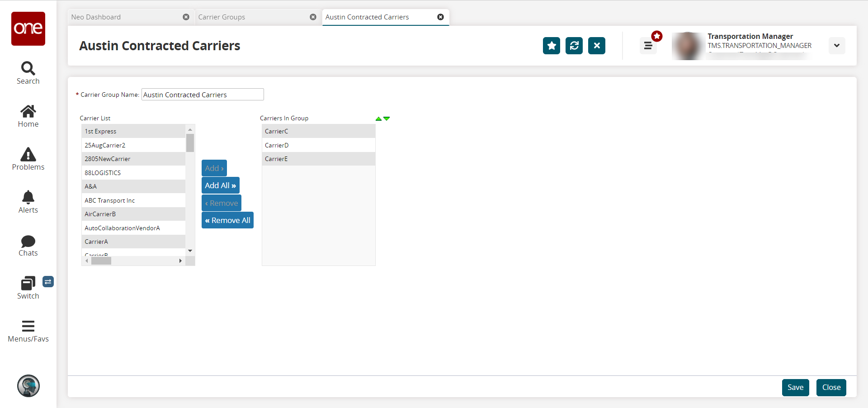Select CarrierA in Carrier List

point(133,242)
